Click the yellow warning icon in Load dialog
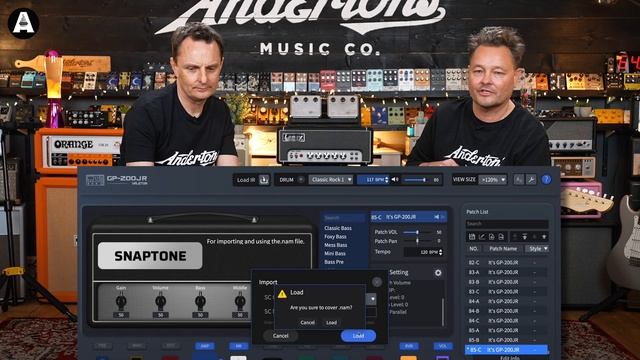The width and height of the screenshot is (640, 360). click(x=282, y=294)
